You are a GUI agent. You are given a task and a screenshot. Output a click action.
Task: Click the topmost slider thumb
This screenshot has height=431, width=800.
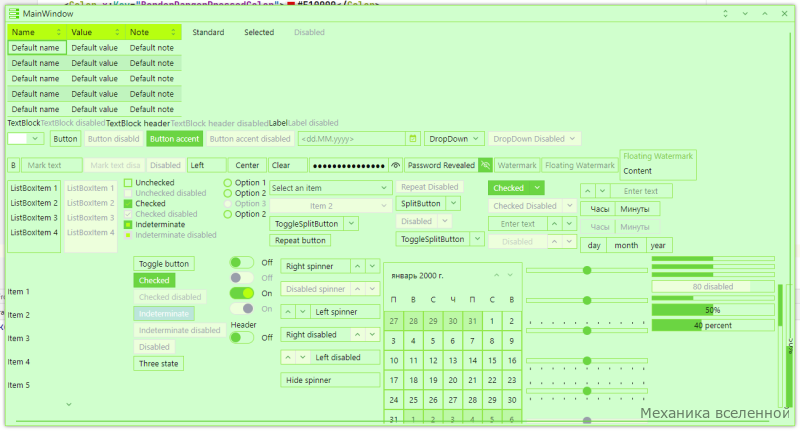click(x=587, y=270)
